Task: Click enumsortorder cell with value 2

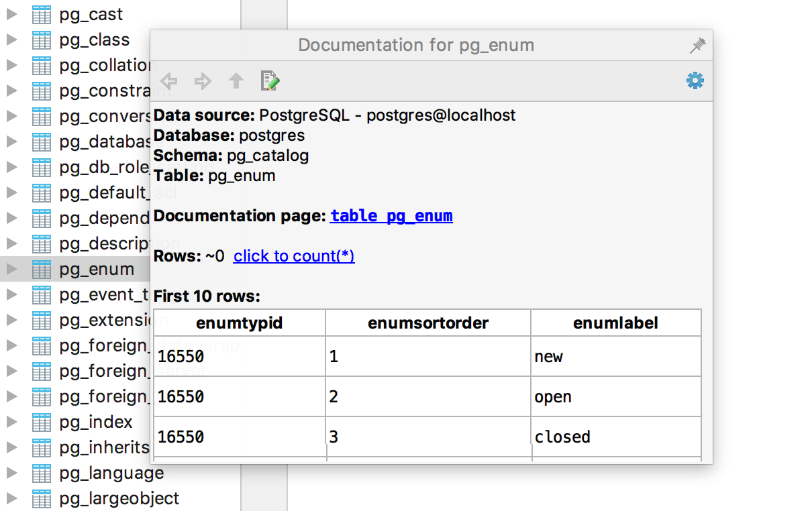Action: [428, 396]
